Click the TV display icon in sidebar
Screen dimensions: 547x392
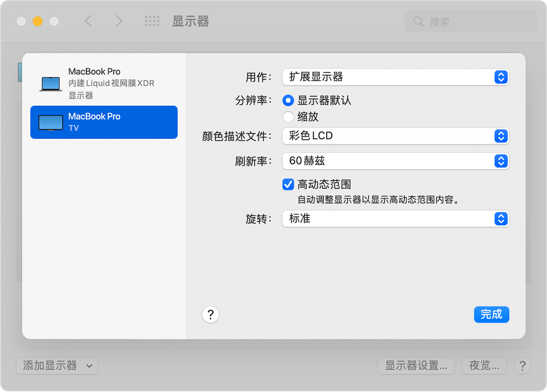coord(51,123)
